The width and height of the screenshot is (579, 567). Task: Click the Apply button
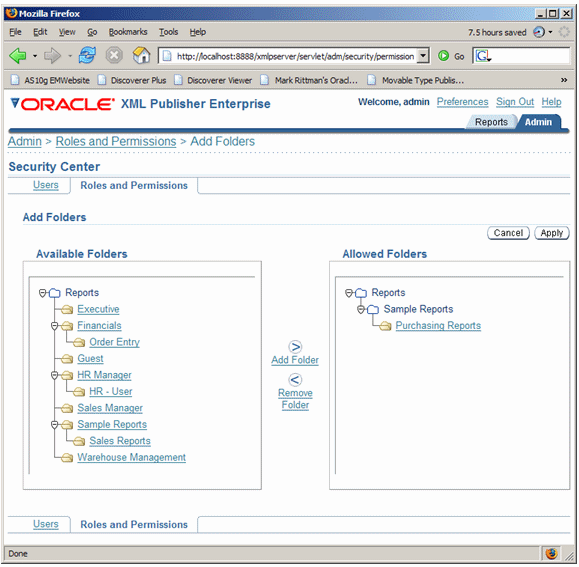pos(552,233)
